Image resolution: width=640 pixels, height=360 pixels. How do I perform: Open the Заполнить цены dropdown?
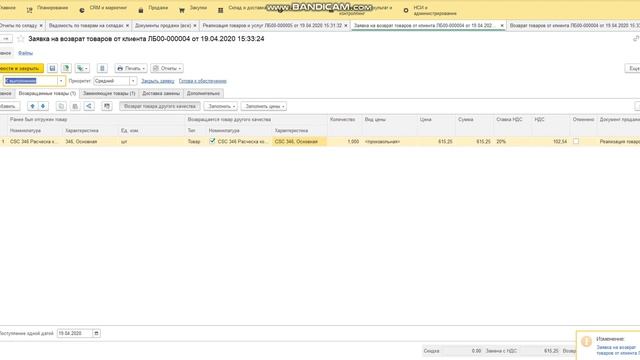(264, 106)
